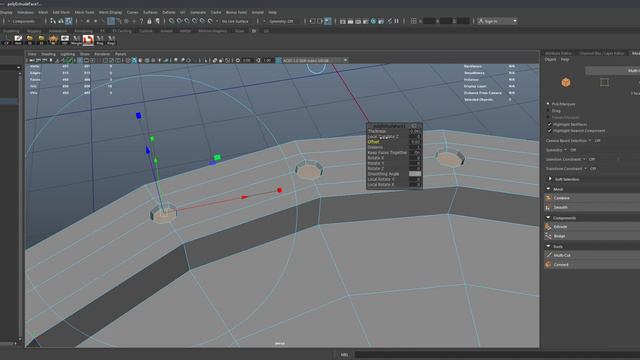
Task: Select the Drag radio button
Action: click(548, 111)
